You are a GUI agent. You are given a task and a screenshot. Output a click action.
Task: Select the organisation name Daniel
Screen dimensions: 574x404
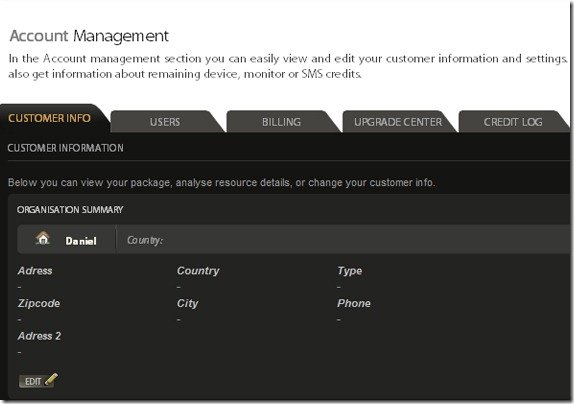(x=81, y=241)
